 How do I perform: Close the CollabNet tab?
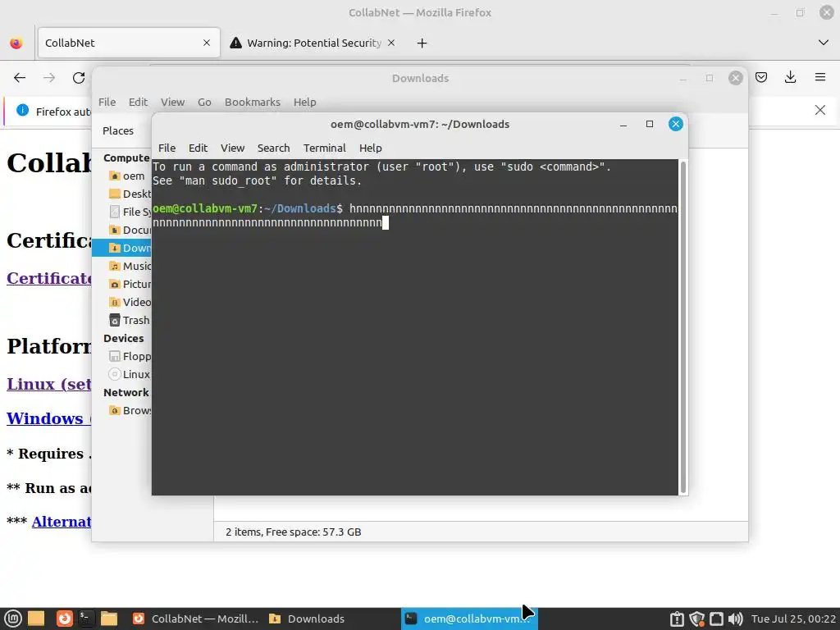[x=207, y=43]
